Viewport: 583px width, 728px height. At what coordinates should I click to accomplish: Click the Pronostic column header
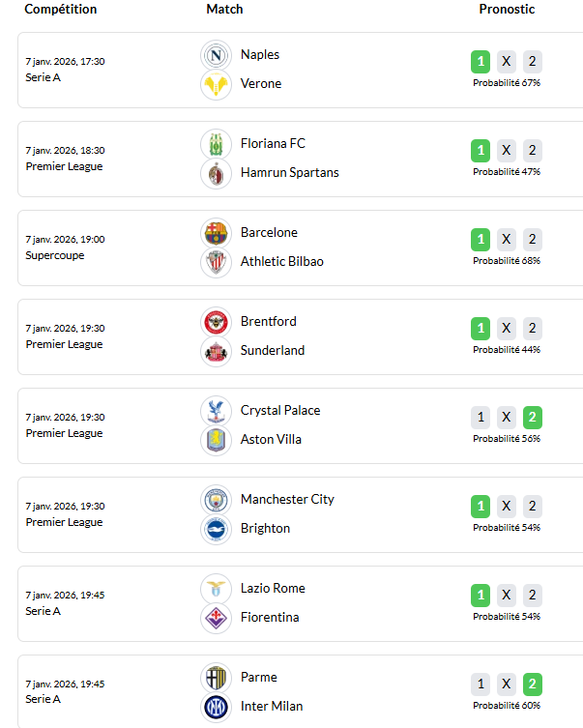pyautogui.click(x=507, y=10)
